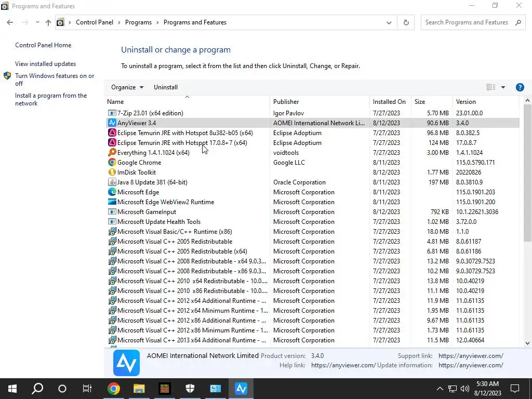Screen dimensions: 532x399
Task: Expand the chevron after Programs breadcrumb
Action: click(157, 22)
